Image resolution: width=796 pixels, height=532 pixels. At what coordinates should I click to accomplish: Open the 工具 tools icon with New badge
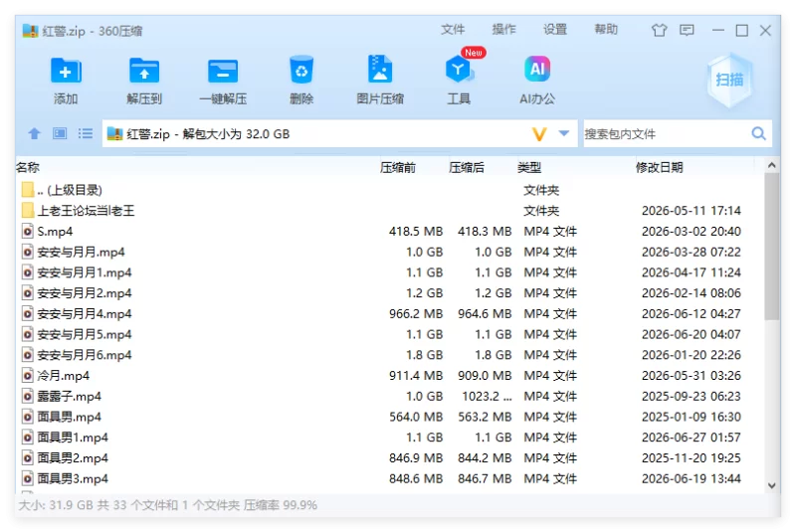click(x=459, y=69)
